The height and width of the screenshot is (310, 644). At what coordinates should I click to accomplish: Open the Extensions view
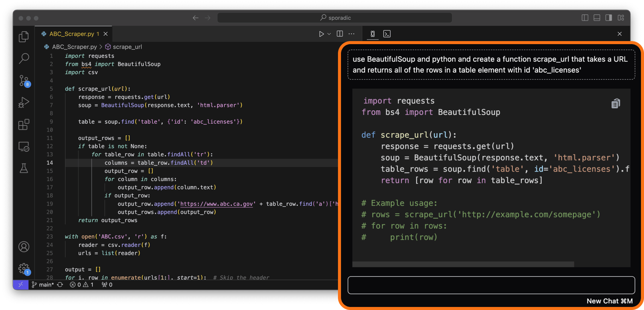point(24,124)
